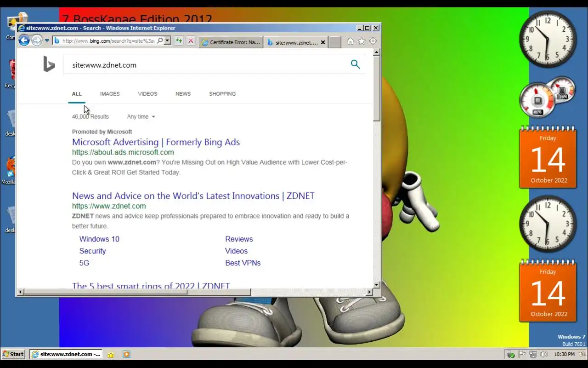Click the yellow taskbar quick launch icon
The width and height of the screenshot is (588, 368).
tap(111, 355)
